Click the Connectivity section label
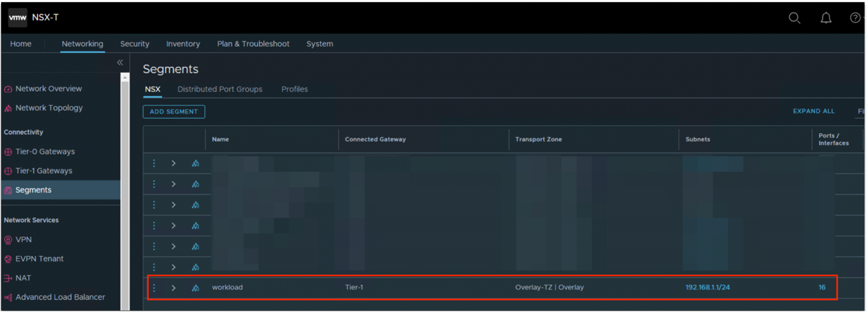This screenshot has height=314, width=868. 23,132
